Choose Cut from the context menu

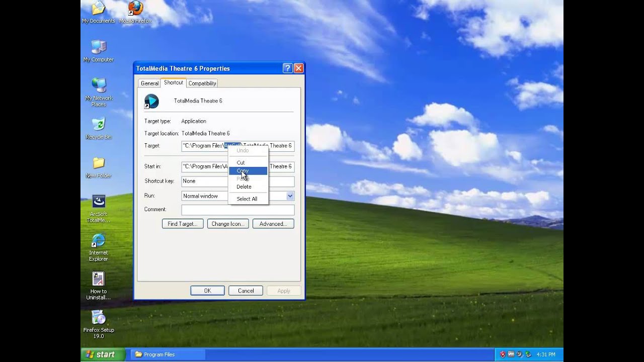[248, 162]
